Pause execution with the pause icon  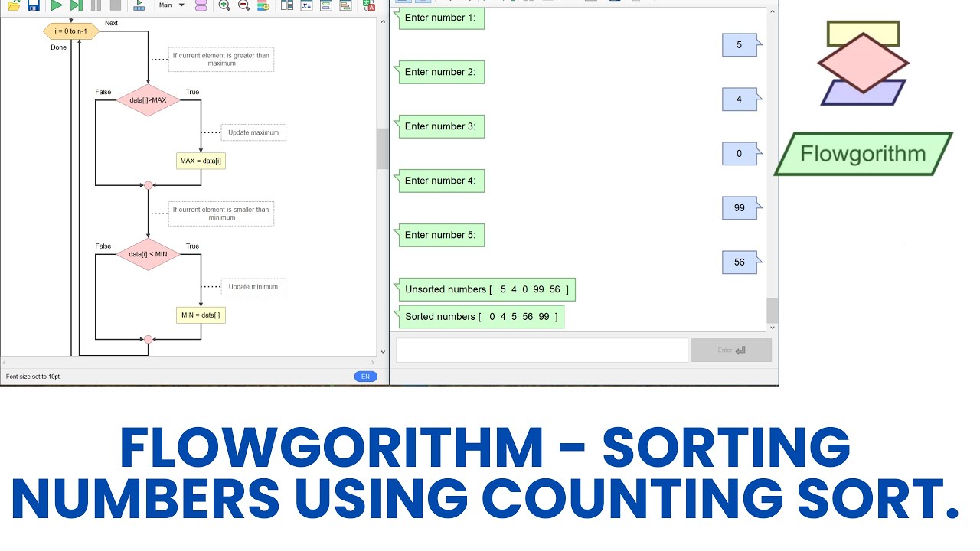(96, 5)
